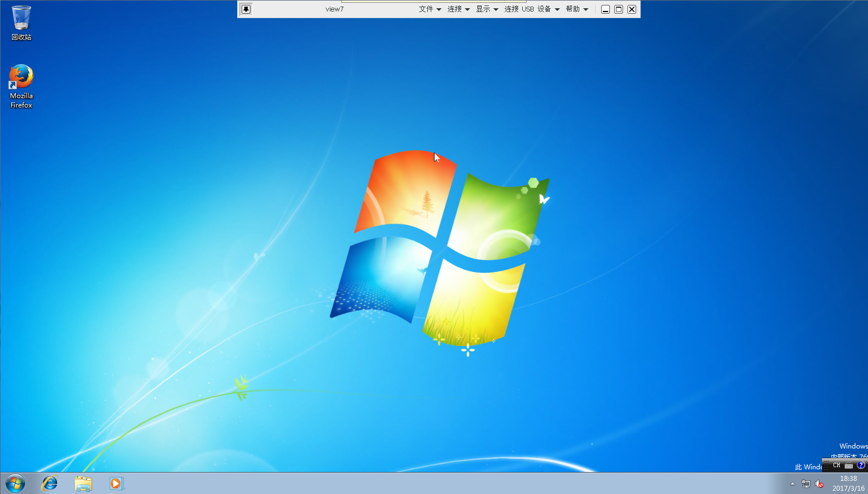The width and height of the screenshot is (868, 494).
Task: Expand the arrow next to 文件
Action: coord(439,9)
